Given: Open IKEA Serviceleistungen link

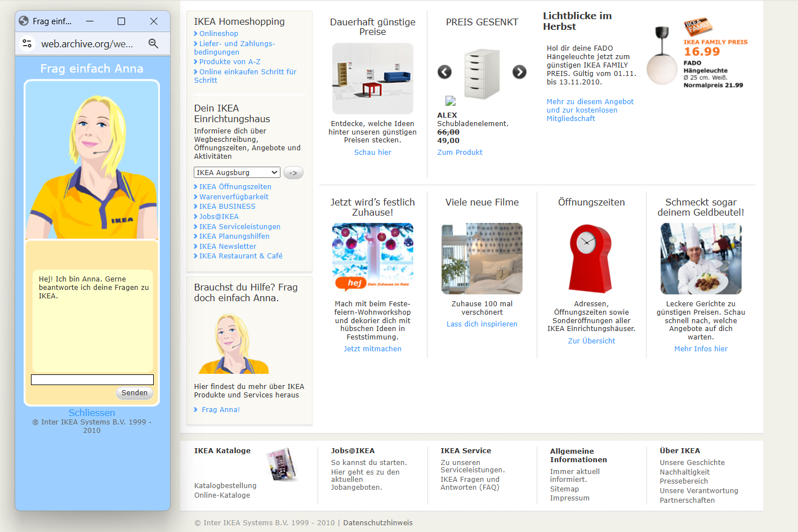Looking at the screenshot, I should pos(240,227).
